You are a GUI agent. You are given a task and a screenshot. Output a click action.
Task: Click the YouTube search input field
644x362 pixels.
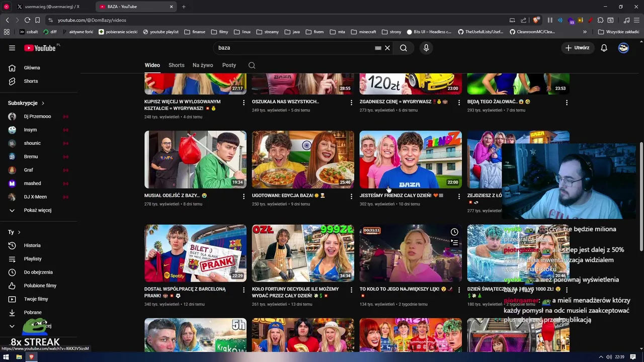coord(294,48)
